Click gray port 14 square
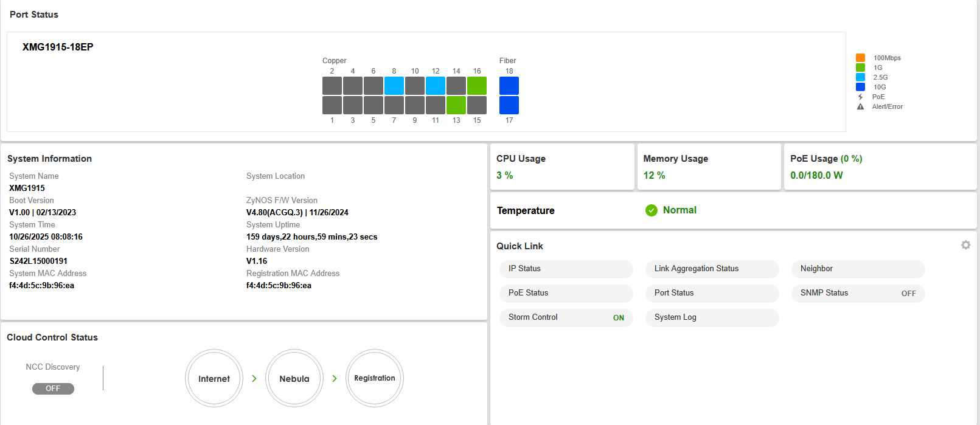 click(x=456, y=86)
